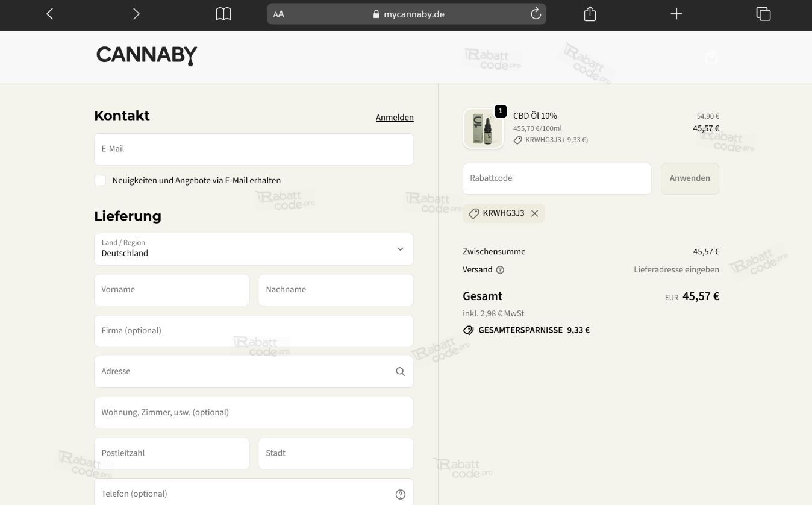The width and height of the screenshot is (812, 505).
Task: Reload the page with the refresh icon
Action: 536,14
